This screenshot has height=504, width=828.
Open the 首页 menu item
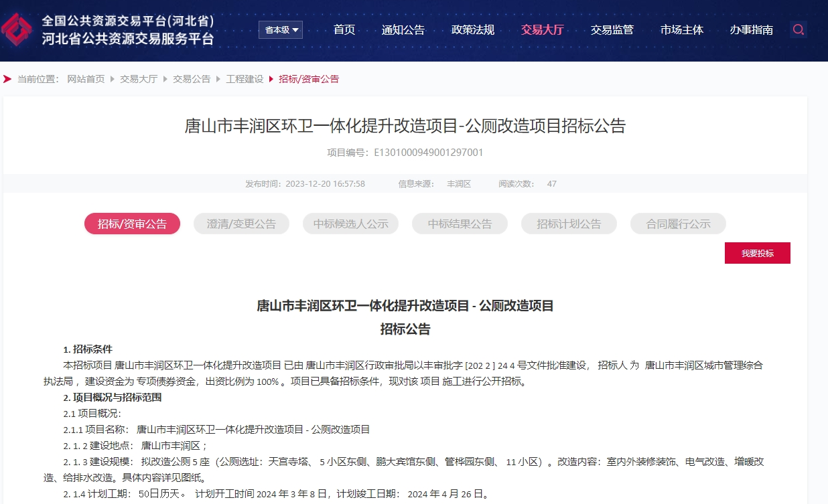[344, 29]
